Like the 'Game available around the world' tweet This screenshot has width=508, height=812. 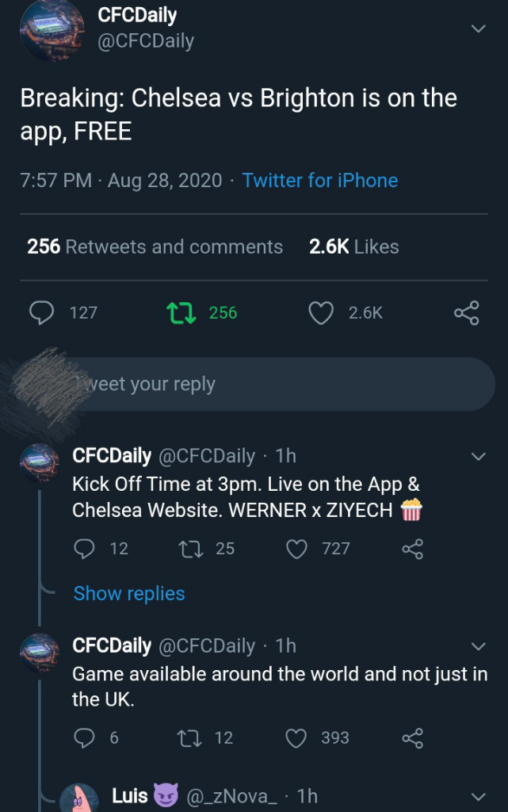click(296, 738)
